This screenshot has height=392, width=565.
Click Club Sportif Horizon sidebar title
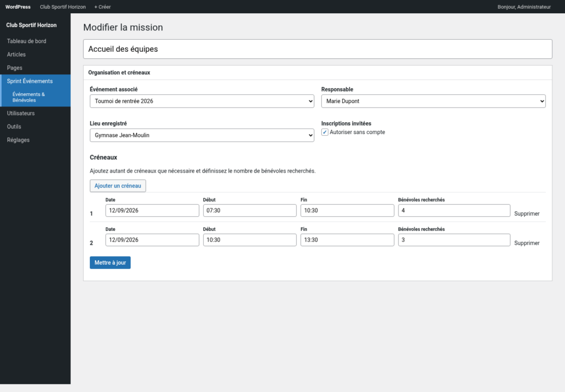tap(31, 25)
